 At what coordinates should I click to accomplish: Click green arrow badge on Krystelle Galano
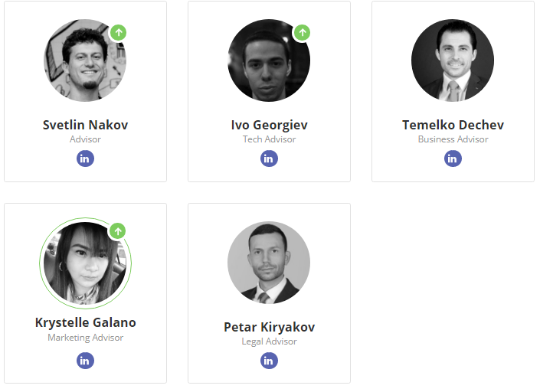[x=117, y=230]
